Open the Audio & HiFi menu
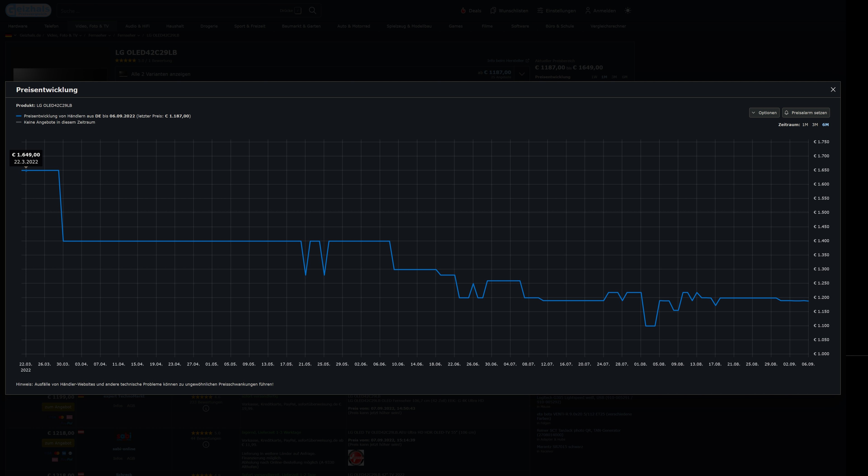The height and width of the screenshot is (476, 868). click(x=137, y=26)
